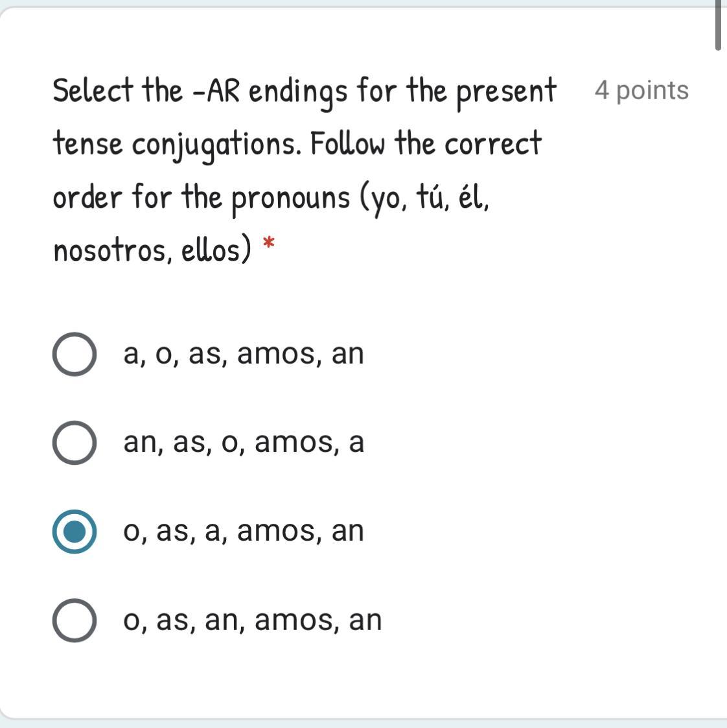Viewport: 727px width, 728px height.
Task: Click the empty card area below the last option
Action: (363, 681)
